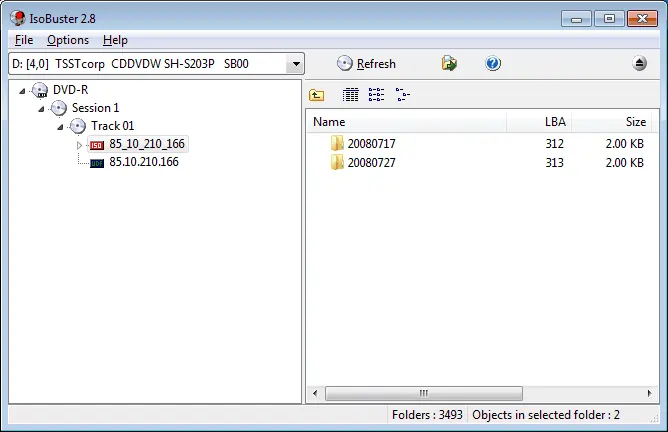Eject the disc with the eject icon

click(640, 64)
